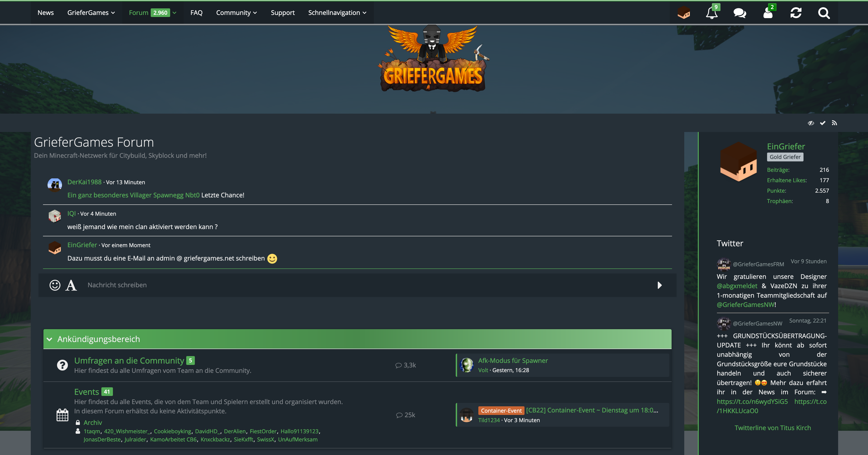868x455 pixels.
Task: Open the @abgxmeldet Twitter mention
Action: (737, 286)
